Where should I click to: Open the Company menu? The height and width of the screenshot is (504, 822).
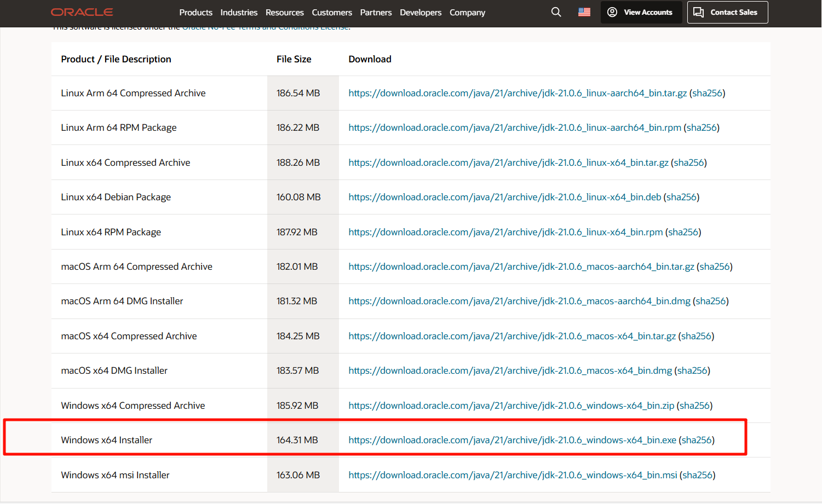click(467, 13)
